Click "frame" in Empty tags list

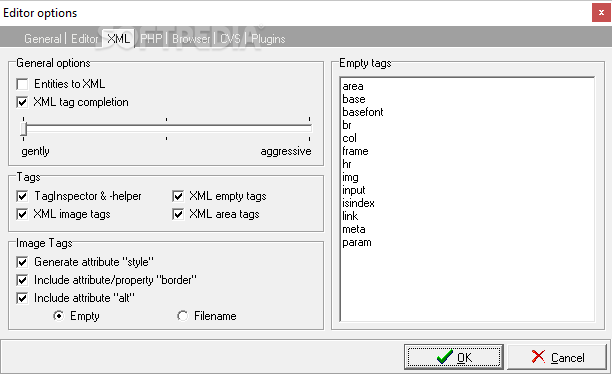[x=355, y=151]
